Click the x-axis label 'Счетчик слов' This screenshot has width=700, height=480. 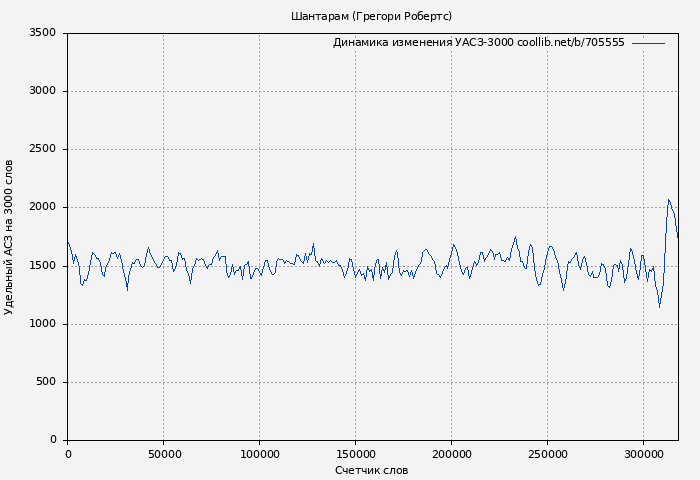[x=371, y=470]
